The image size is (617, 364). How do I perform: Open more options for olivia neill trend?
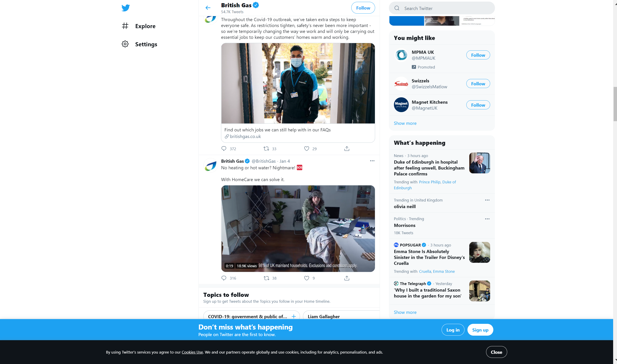[x=487, y=200]
